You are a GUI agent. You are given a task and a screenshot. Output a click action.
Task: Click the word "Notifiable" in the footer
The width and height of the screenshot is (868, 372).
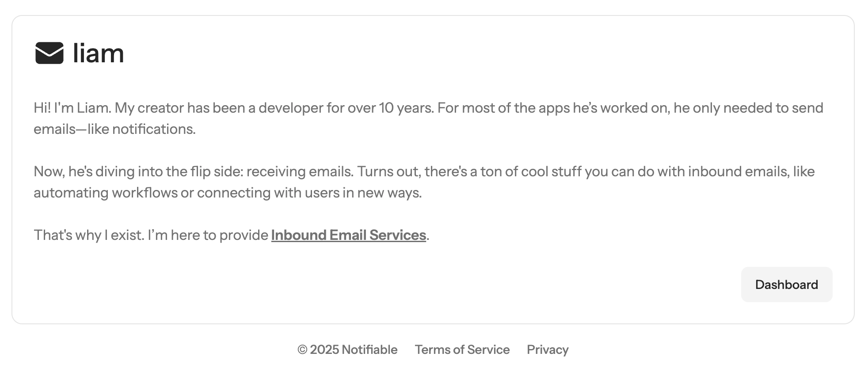coord(369,349)
